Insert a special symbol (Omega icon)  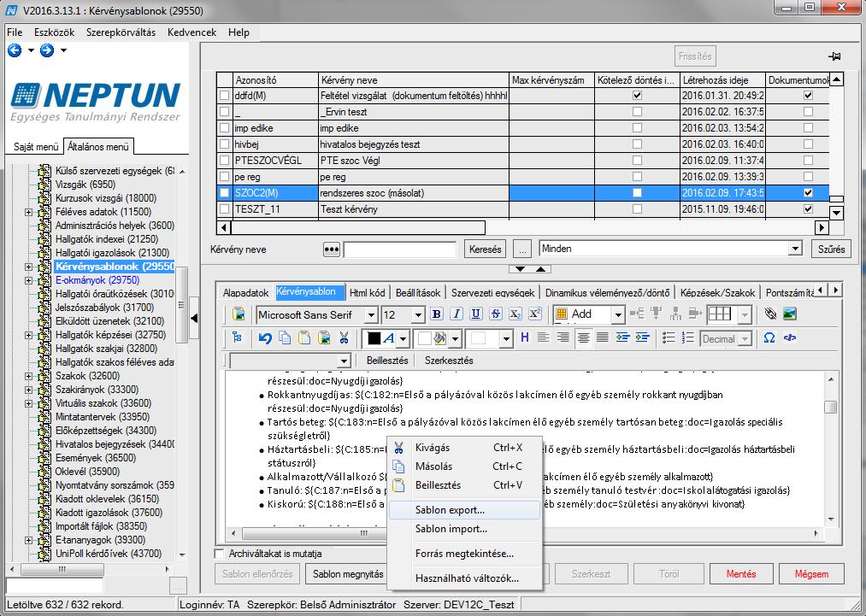click(769, 337)
